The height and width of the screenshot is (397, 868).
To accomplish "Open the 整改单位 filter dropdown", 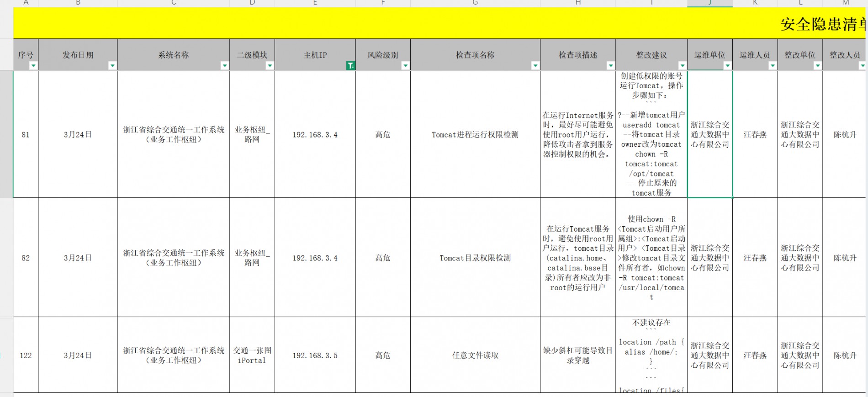I will (817, 66).
